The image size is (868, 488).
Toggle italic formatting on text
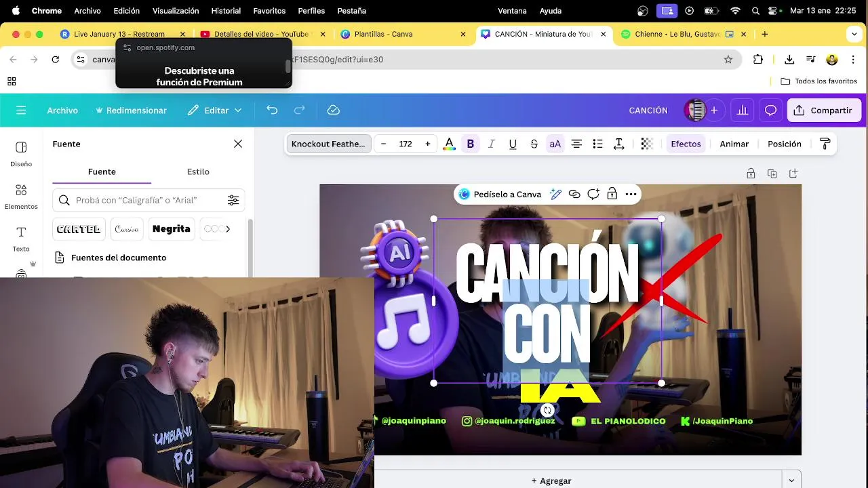point(492,144)
